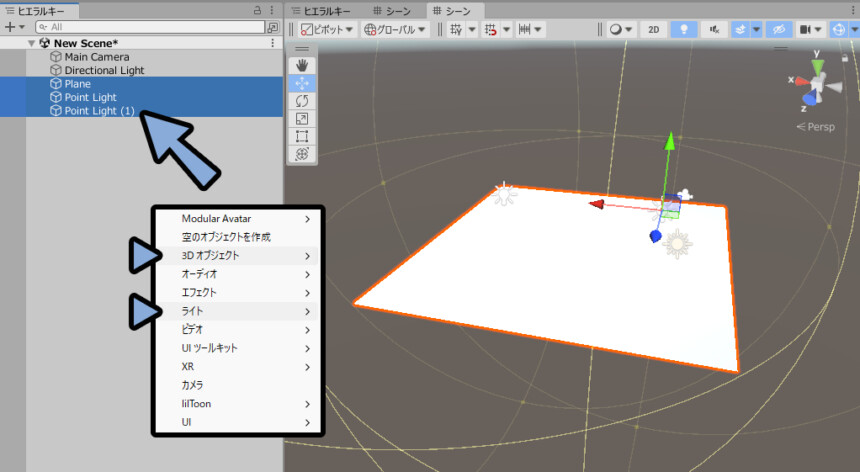The height and width of the screenshot is (472, 860).
Task: Choose カメラ from the context menu
Action: [237, 385]
